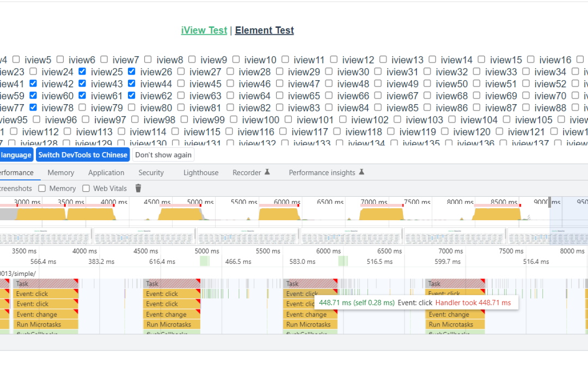Click the trash icon to clear the recording
The image size is (588, 368).
138,188
